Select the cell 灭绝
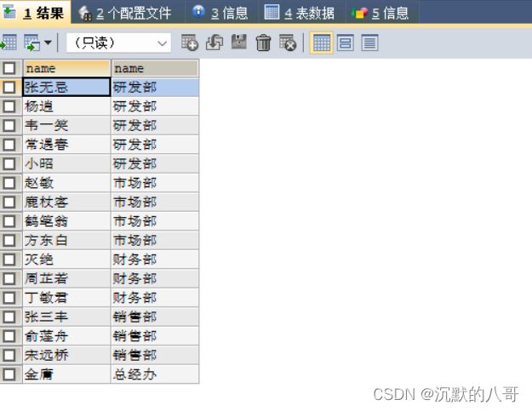The image size is (532, 411). [x=67, y=260]
